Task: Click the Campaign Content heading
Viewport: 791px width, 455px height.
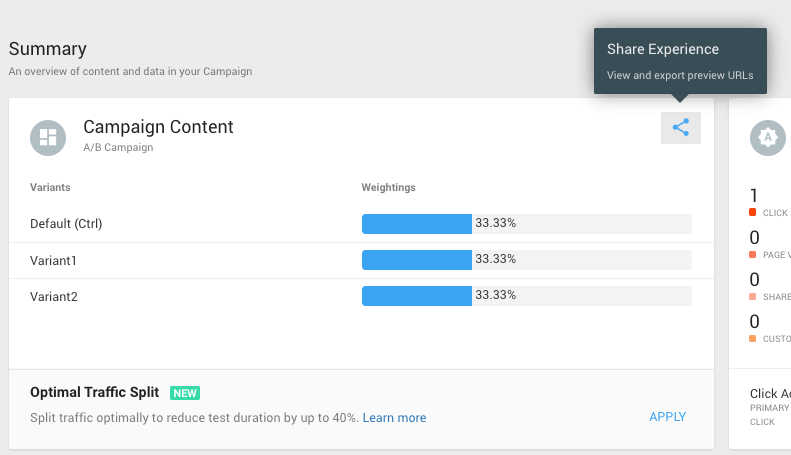Action: pyautogui.click(x=158, y=127)
